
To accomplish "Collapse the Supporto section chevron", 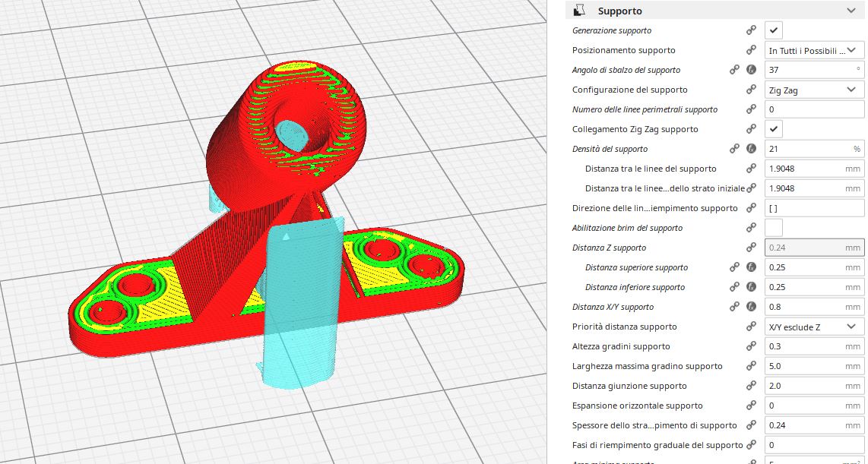I will (851, 11).
